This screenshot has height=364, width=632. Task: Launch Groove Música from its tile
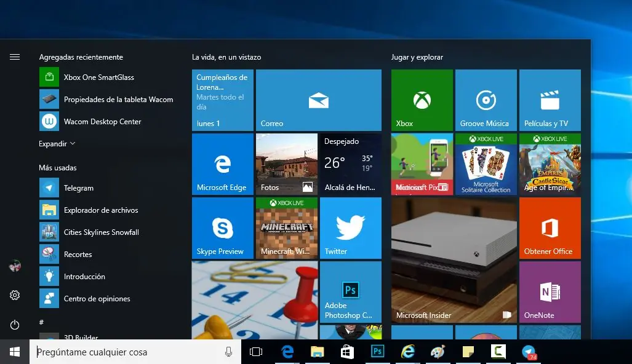click(x=486, y=100)
